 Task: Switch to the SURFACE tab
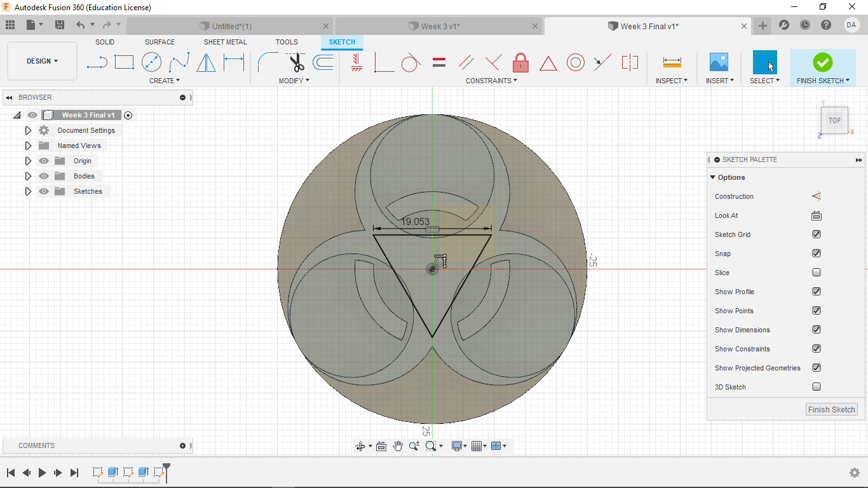click(x=159, y=42)
